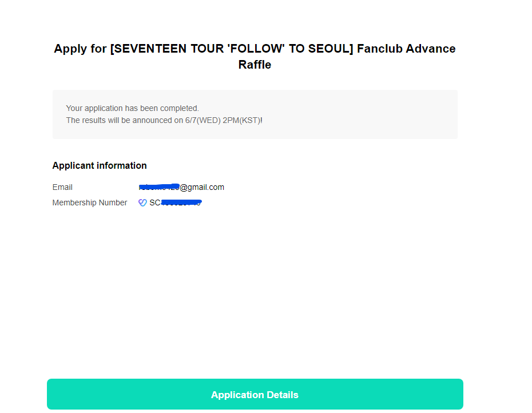Select the SC membership number prefix
This screenshot has height=413, width=532.
point(154,202)
